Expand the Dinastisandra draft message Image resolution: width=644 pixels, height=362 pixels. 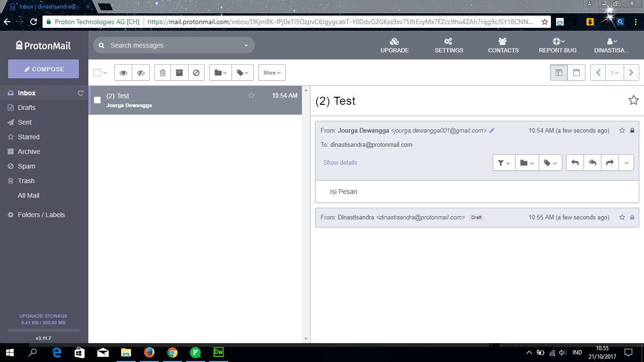[x=477, y=218]
